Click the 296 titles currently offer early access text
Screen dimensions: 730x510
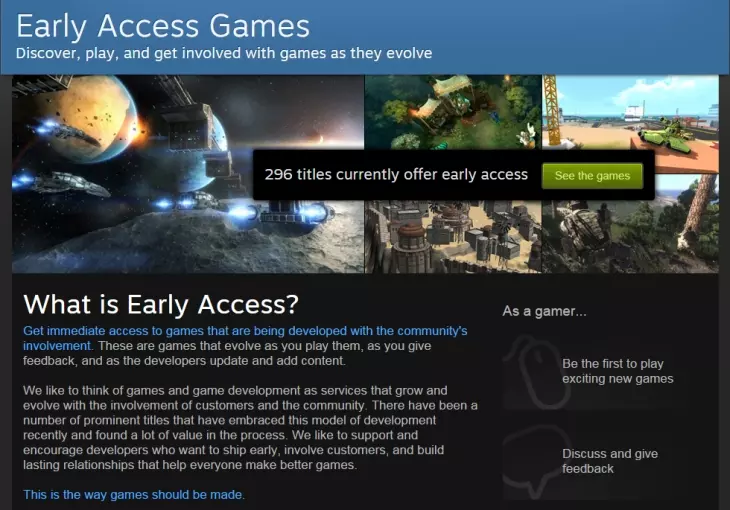click(x=396, y=174)
